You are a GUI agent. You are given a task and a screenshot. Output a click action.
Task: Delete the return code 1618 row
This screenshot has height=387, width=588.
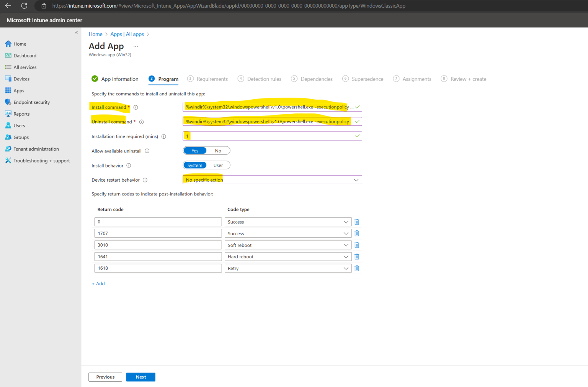[x=356, y=268]
